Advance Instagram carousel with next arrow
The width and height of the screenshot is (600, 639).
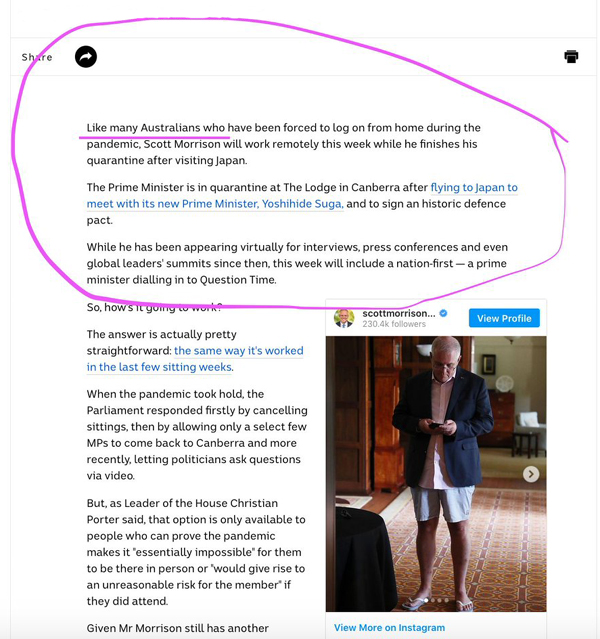531,474
